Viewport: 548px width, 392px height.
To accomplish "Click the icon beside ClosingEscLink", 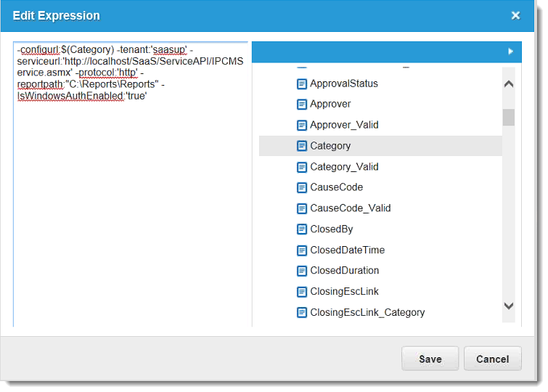I will click(x=302, y=292).
